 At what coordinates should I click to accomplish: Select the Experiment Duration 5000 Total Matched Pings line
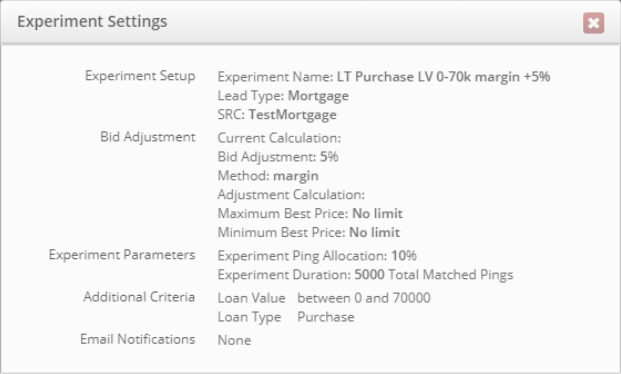pyautogui.click(x=366, y=275)
